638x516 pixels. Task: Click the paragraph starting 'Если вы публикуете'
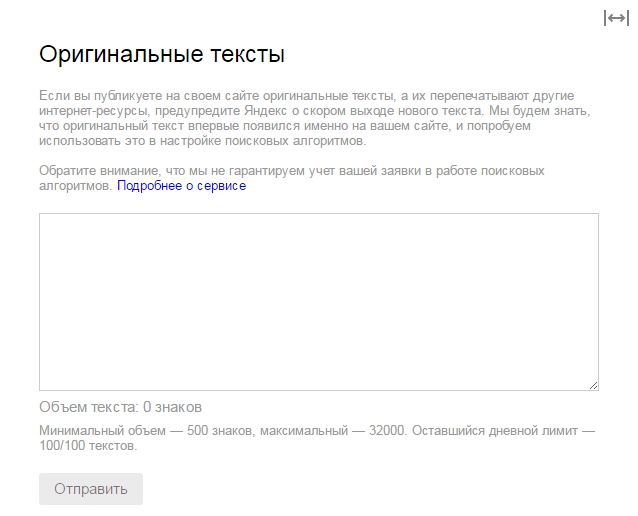(x=315, y=118)
